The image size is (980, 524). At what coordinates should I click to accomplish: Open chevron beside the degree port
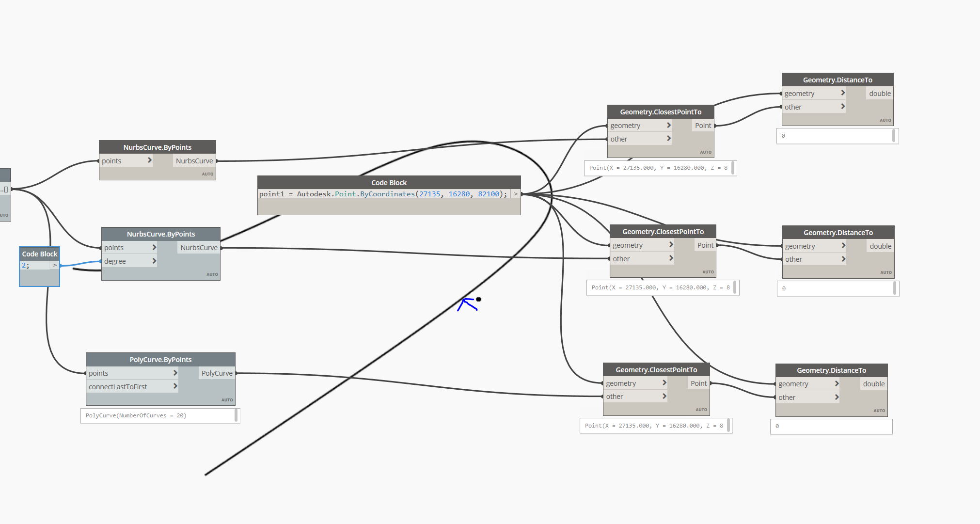tap(154, 261)
